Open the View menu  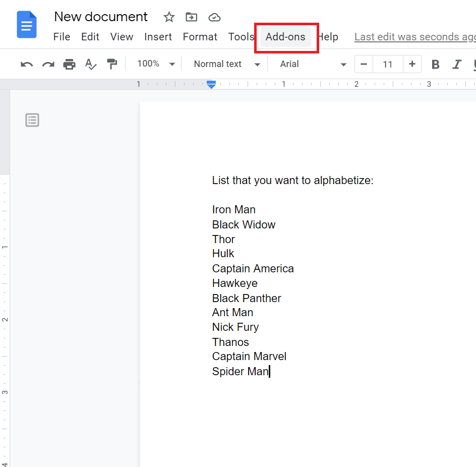click(122, 37)
